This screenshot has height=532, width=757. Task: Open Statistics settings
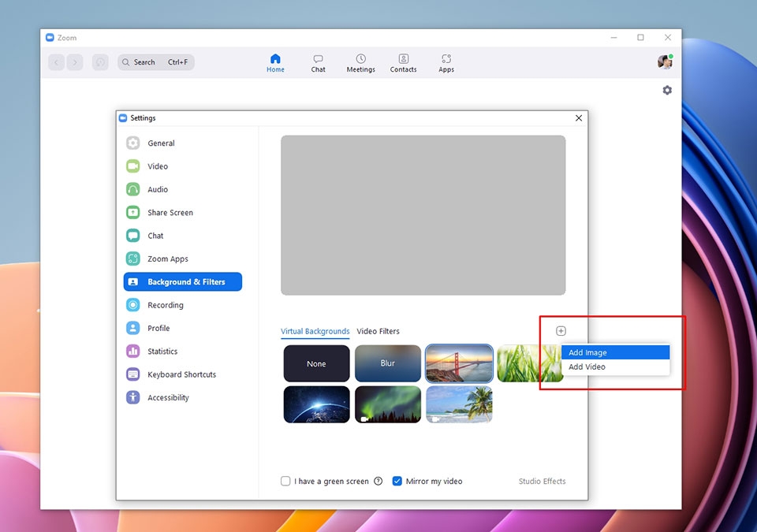pos(184,352)
